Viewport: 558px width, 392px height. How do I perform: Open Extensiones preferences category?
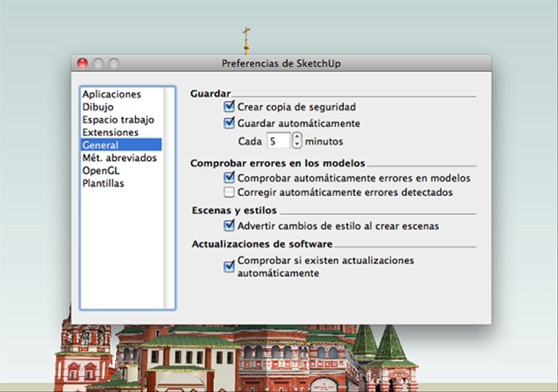tap(110, 133)
